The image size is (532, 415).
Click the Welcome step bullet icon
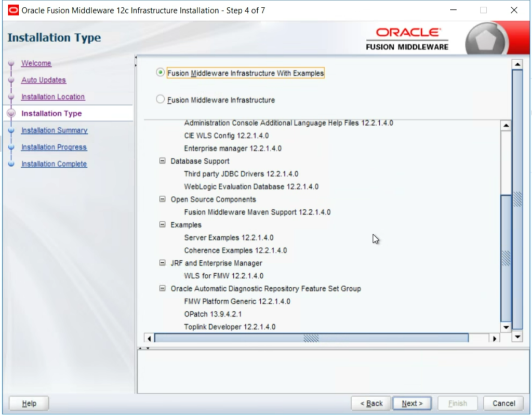pyautogui.click(x=11, y=63)
